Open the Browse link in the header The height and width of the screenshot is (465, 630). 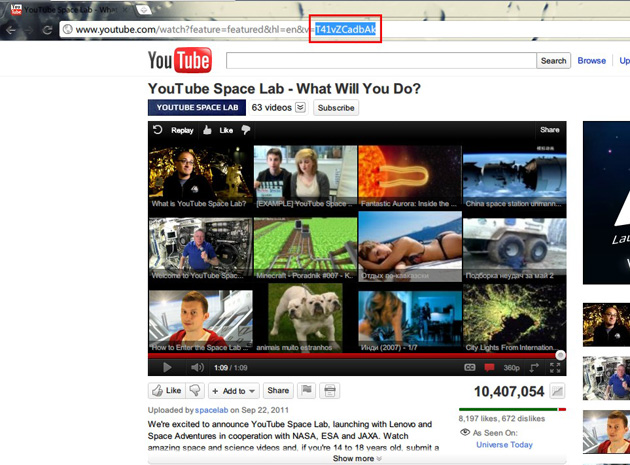(591, 61)
